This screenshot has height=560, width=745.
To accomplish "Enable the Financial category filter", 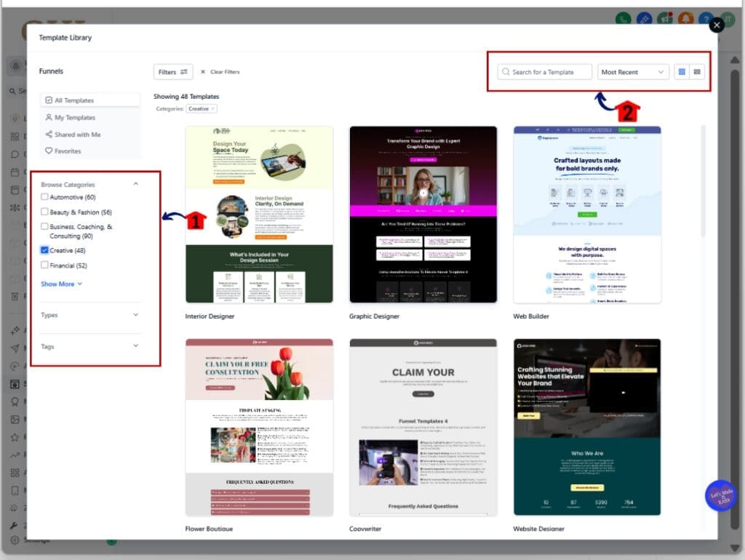I will pos(44,263).
